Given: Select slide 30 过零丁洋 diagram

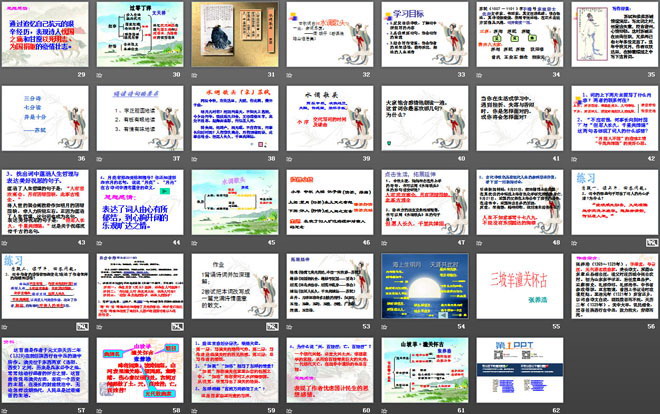Looking at the screenshot, I should (x=140, y=34).
